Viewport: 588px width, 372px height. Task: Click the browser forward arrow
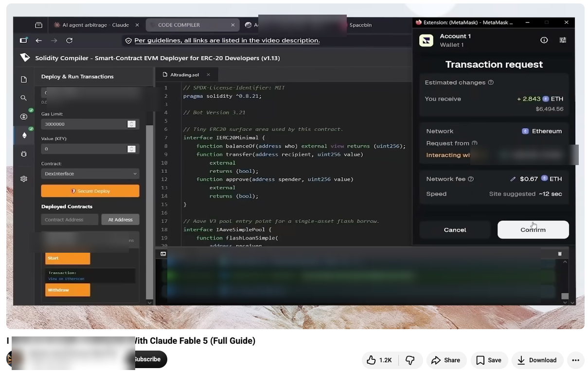pos(54,40)
